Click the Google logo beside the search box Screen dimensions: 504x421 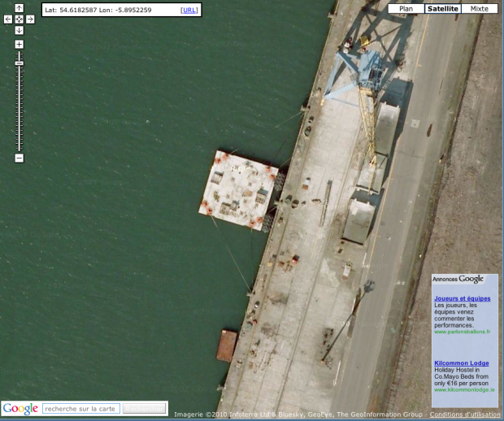click(20, 409)
